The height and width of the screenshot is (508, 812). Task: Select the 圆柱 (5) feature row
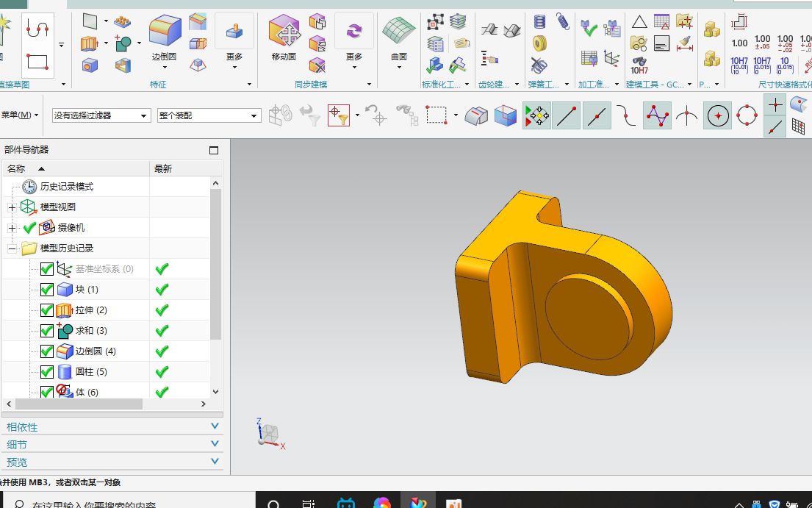[x=106, y=372]
